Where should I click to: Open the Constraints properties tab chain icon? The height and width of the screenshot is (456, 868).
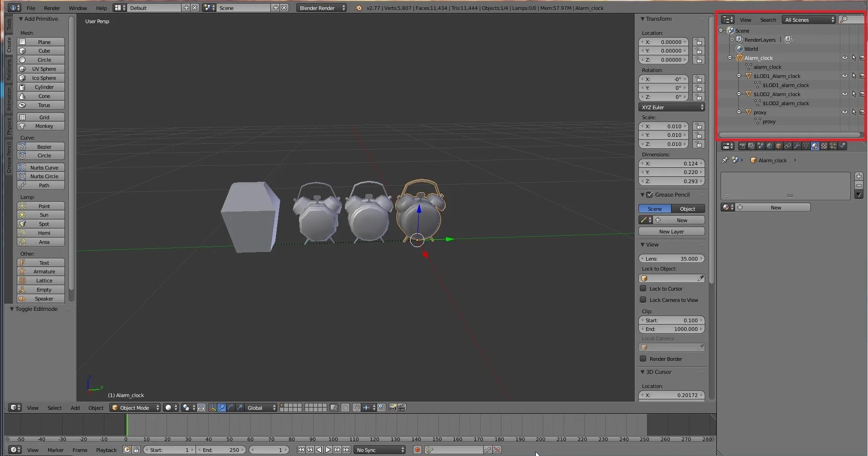coord(788,146)
